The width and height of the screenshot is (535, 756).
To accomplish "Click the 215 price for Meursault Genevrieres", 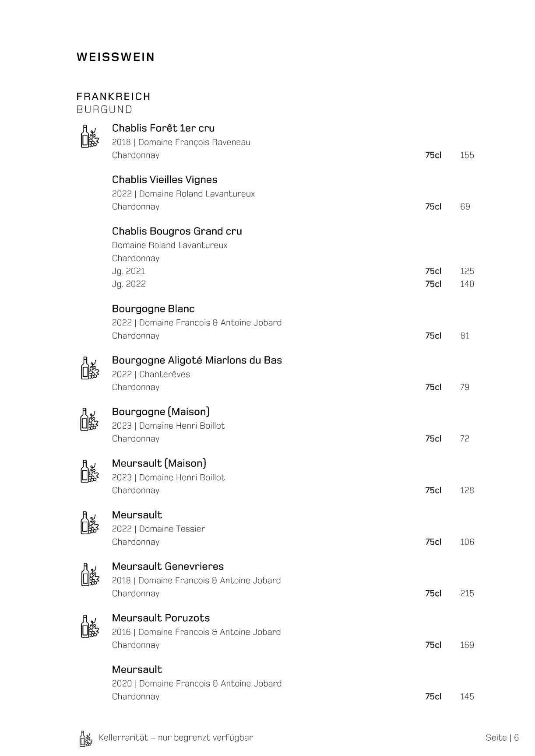I will coord(467,594).
